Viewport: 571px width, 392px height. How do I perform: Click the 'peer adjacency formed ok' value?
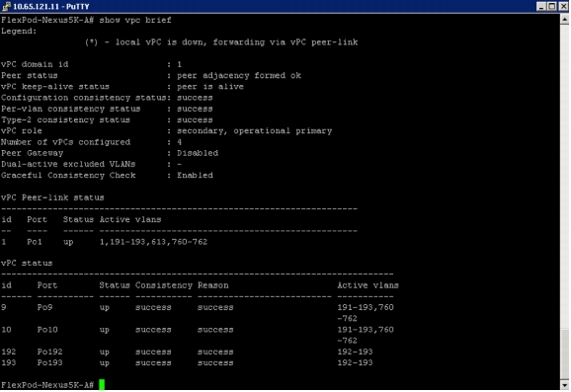tap(239, 76)
